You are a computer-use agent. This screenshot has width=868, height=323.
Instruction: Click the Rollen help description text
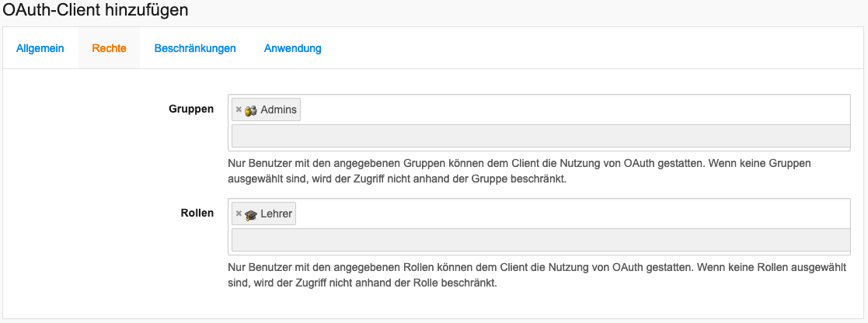click(x=536, y=275)
